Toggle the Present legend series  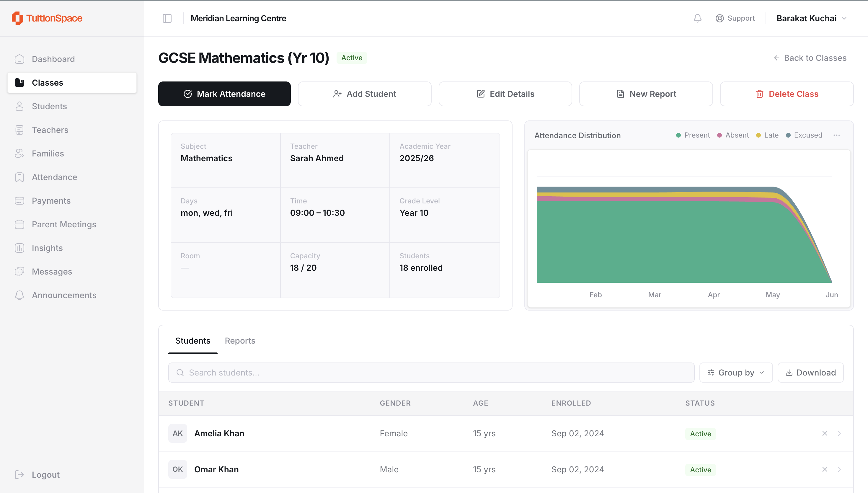(693, 135)
